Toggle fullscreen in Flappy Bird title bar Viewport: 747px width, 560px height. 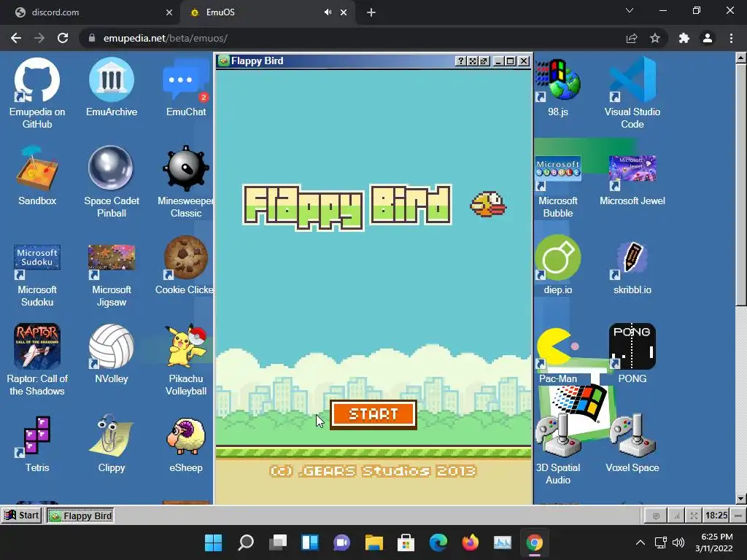472,61
